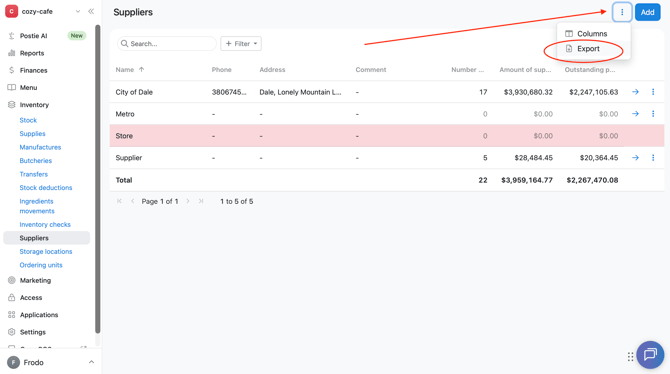Go to previous page of table
The image size is (670, 374).
[132, 201]
